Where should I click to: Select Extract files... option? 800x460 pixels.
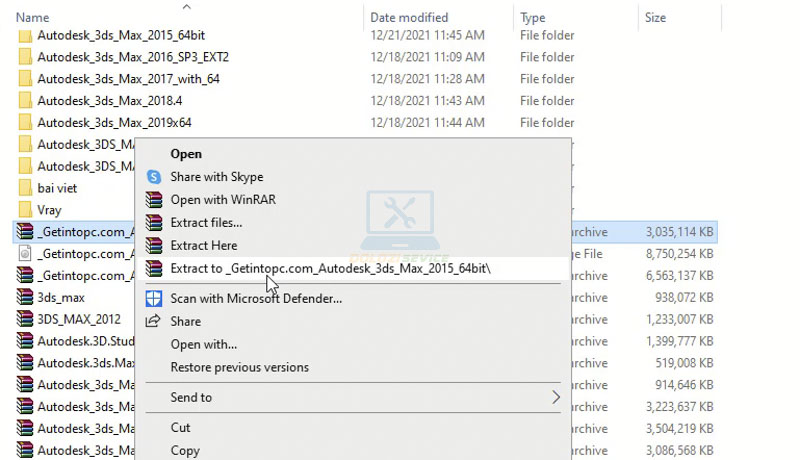(206, 223)
